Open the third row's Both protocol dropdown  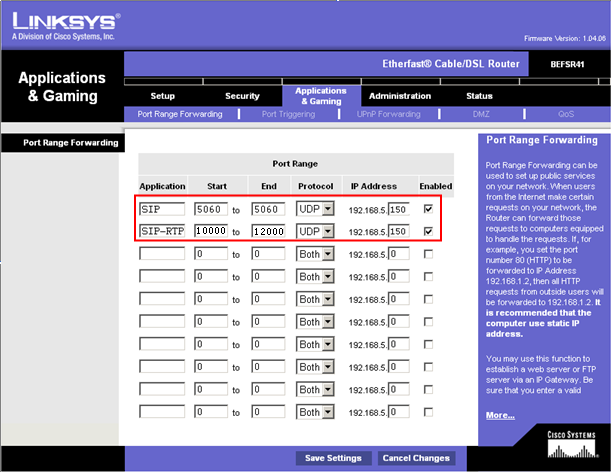tap(315, 254)
